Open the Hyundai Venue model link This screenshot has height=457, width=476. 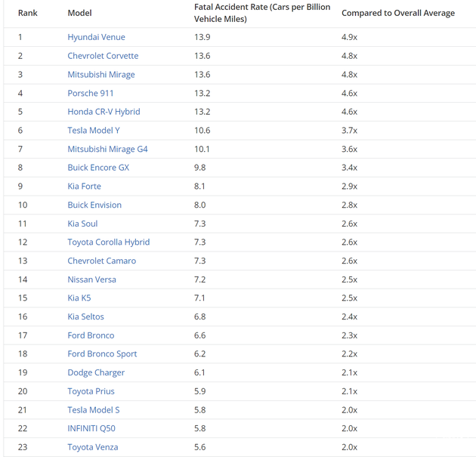(x=96, y=37)
